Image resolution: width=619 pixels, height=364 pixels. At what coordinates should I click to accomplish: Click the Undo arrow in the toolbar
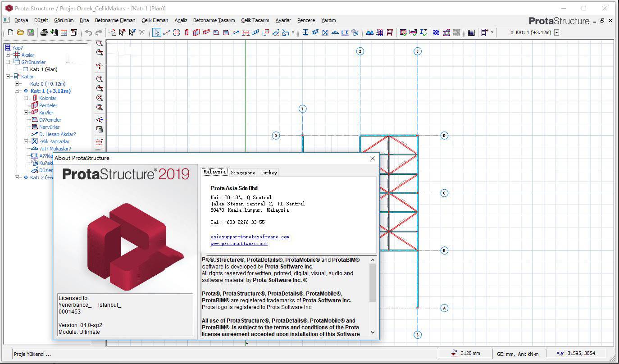tap(89, 32)
